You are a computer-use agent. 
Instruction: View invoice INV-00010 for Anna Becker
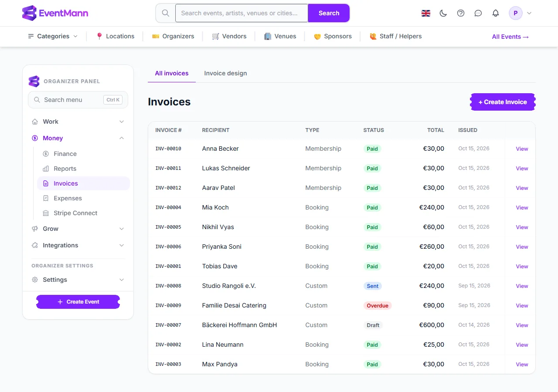522,149
